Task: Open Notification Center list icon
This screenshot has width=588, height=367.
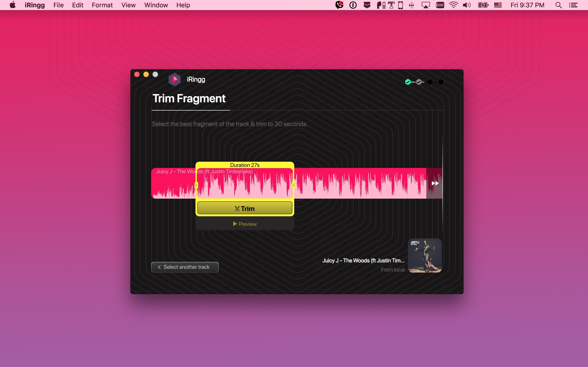Action: (573, 5)
